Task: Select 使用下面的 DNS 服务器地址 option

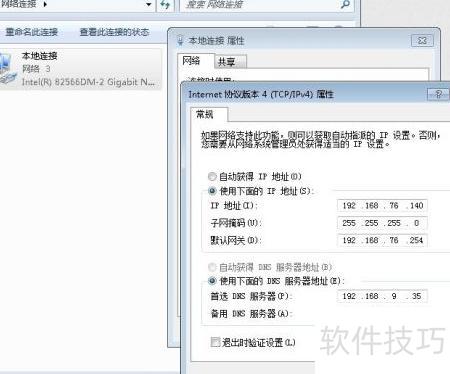Action: click(212, 281)
